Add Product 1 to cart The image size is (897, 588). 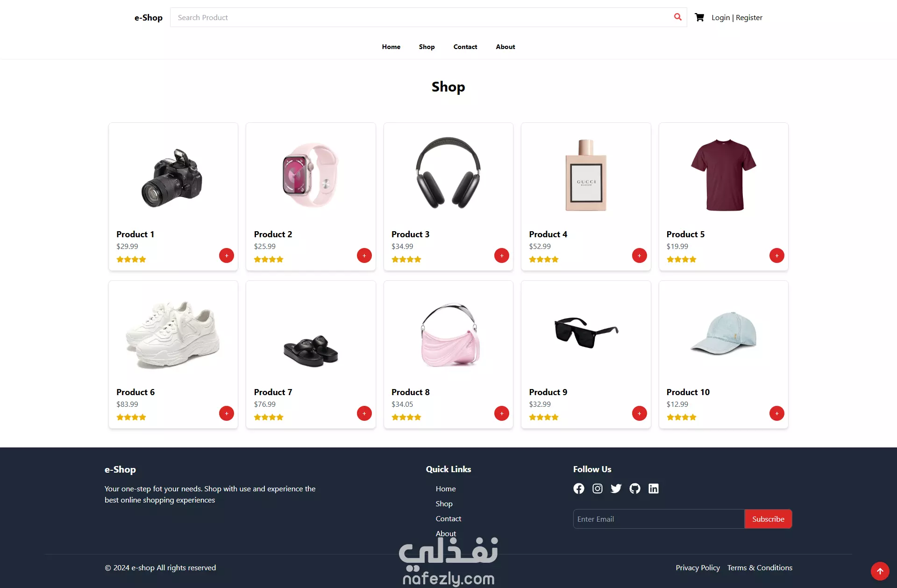click(227, 255)
